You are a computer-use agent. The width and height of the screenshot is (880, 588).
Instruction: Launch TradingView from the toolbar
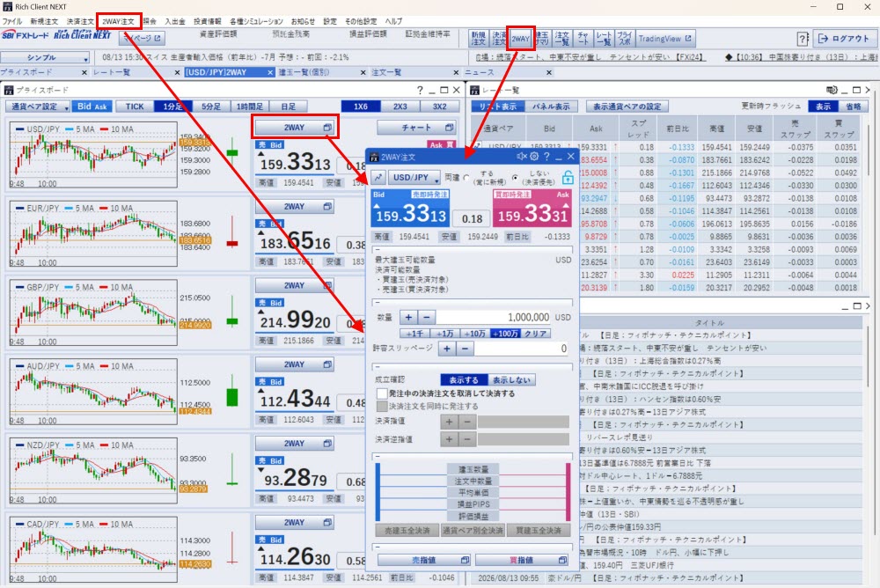[665, 39]
